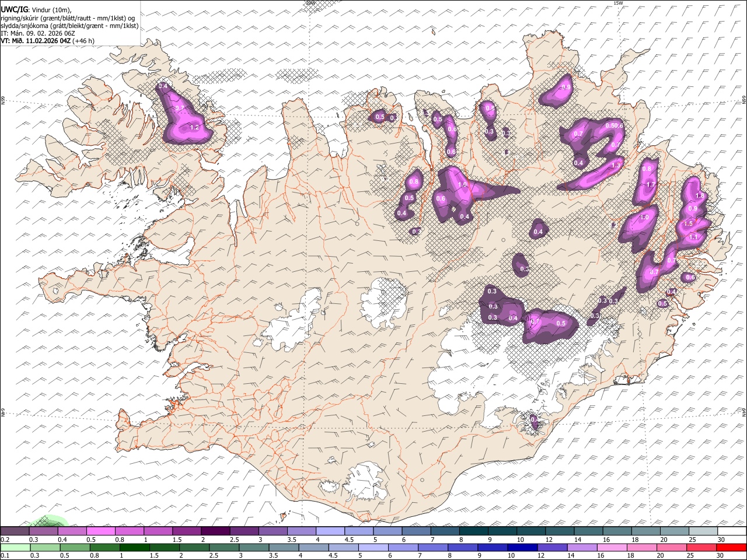Viewport: 747px width, 560px height.
Task: Click the 'UWC/IG: Vindur (10m)' title text
Action: click(x=36, y=9)
